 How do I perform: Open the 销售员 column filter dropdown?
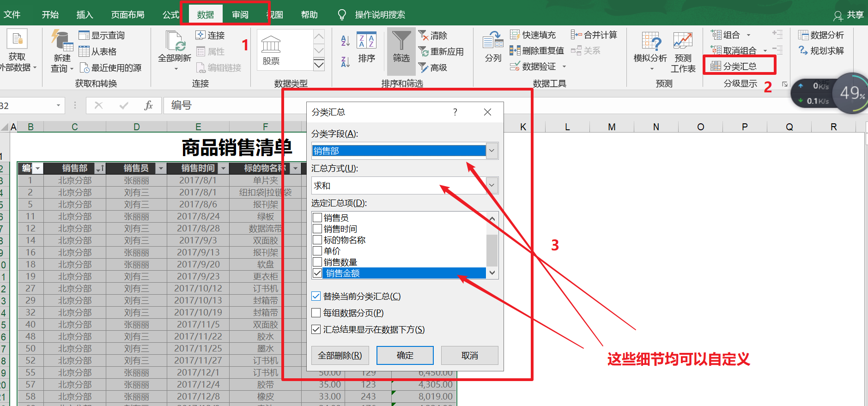click(x=161, y=168)
